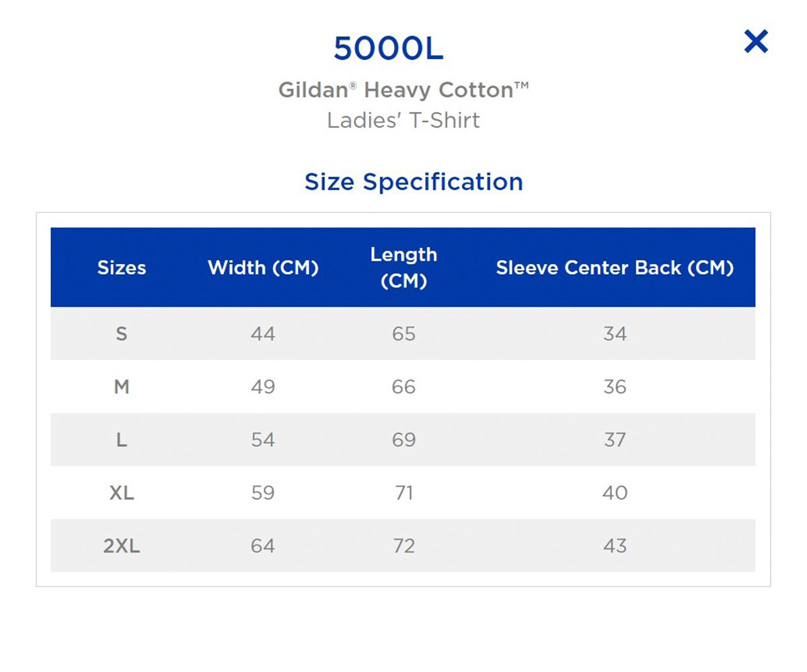Click the sleeve value 43 for size 2XL
807x672 pixels.
(615, 546)
